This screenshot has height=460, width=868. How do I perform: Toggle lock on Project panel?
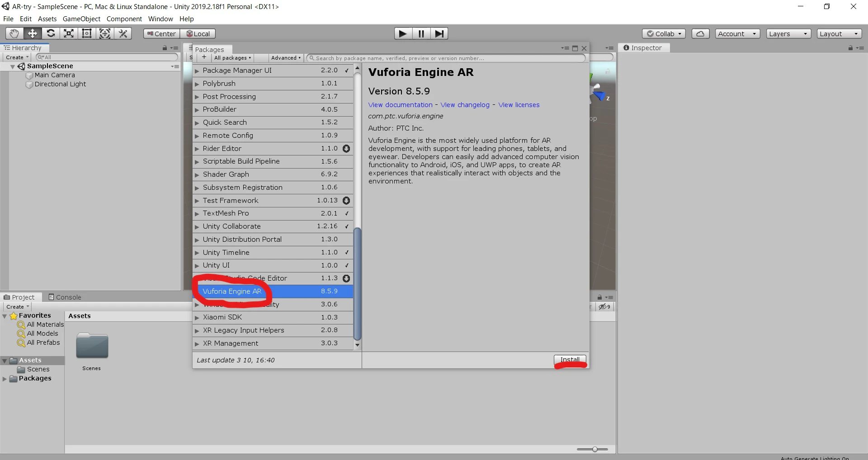[x=599, y=297]
